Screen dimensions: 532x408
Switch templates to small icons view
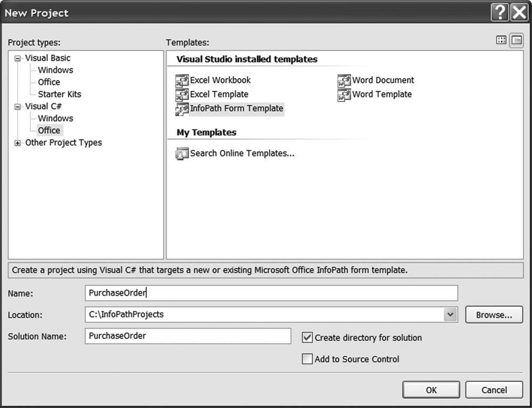coord(517,40)
